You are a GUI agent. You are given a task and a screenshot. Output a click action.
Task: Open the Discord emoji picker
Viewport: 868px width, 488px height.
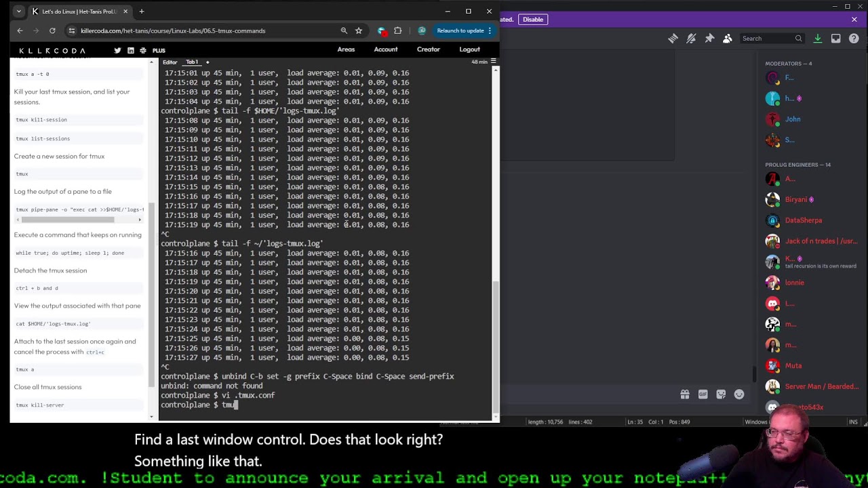739,394
